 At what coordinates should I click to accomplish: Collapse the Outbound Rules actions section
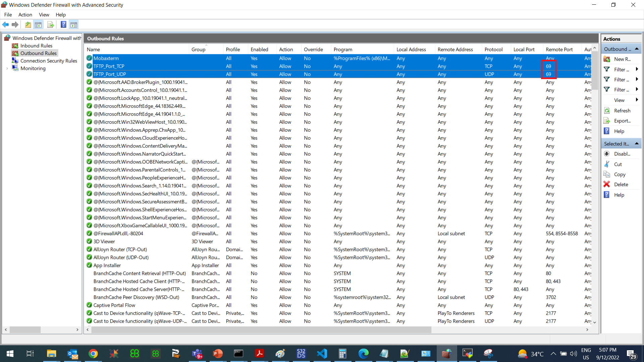(636, 49)
